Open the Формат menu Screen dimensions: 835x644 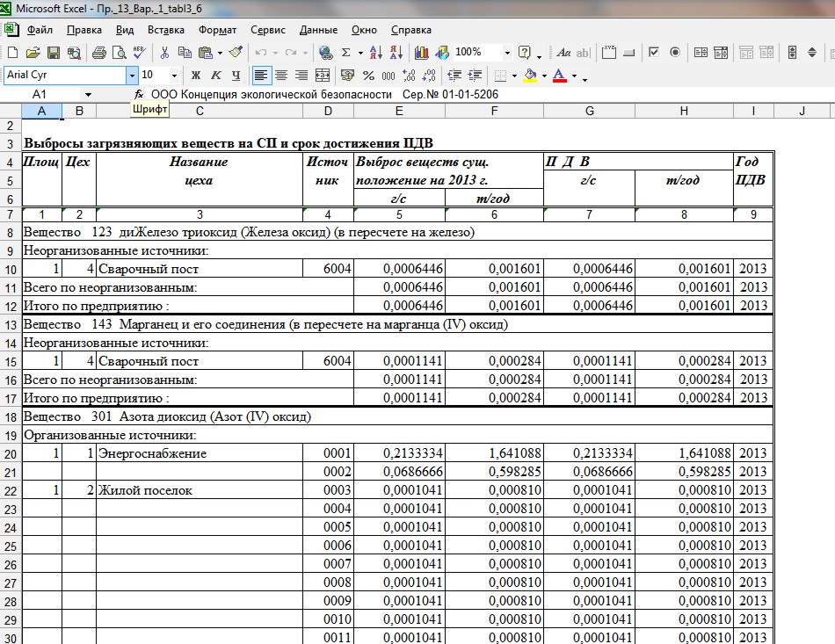pyautogui.click(x=217, y=29)
